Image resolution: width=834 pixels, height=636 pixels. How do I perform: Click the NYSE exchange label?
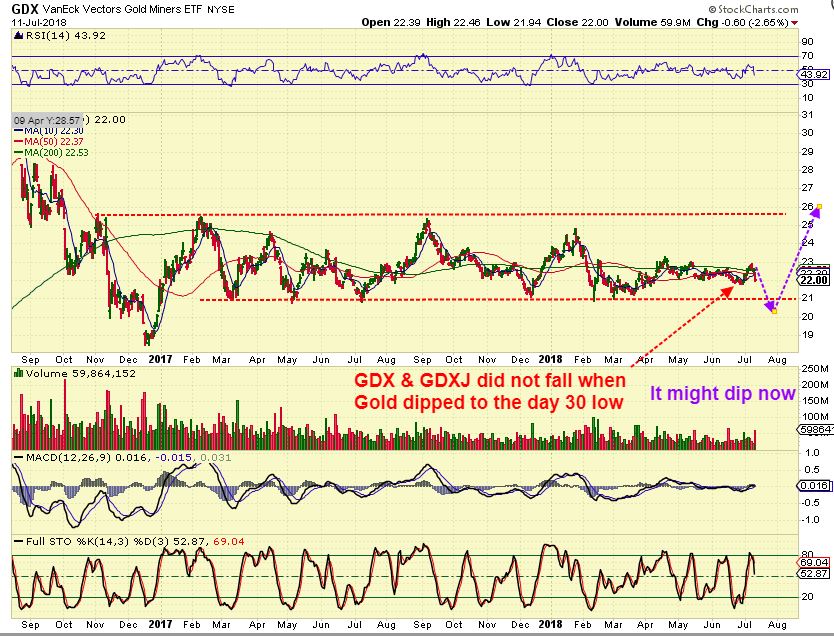(221, 10)
